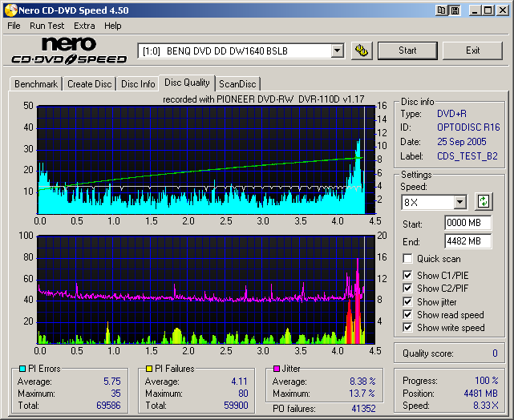Click the magenta Jitter legend square
Screen dimensions: 514x420
(276, 369)
